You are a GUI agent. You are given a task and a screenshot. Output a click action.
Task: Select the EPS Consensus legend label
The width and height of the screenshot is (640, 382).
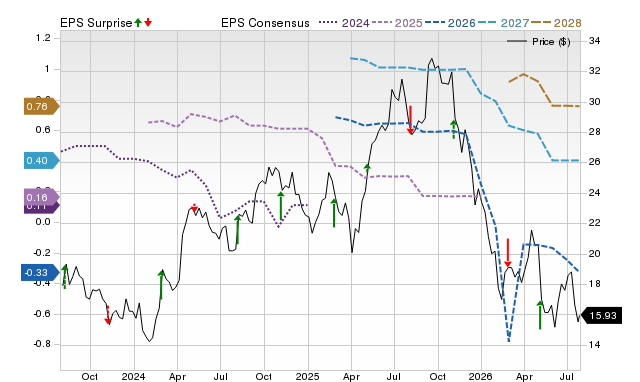pyautogui.click(x=265, y=23)
